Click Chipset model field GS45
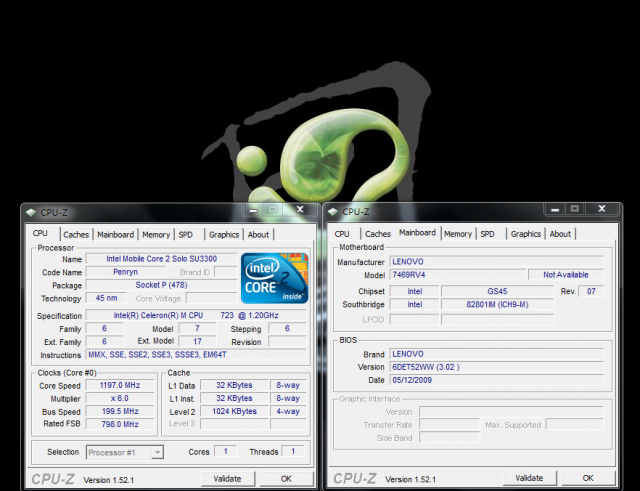Screen dimensions: 640x491 [x=497, y=291]
